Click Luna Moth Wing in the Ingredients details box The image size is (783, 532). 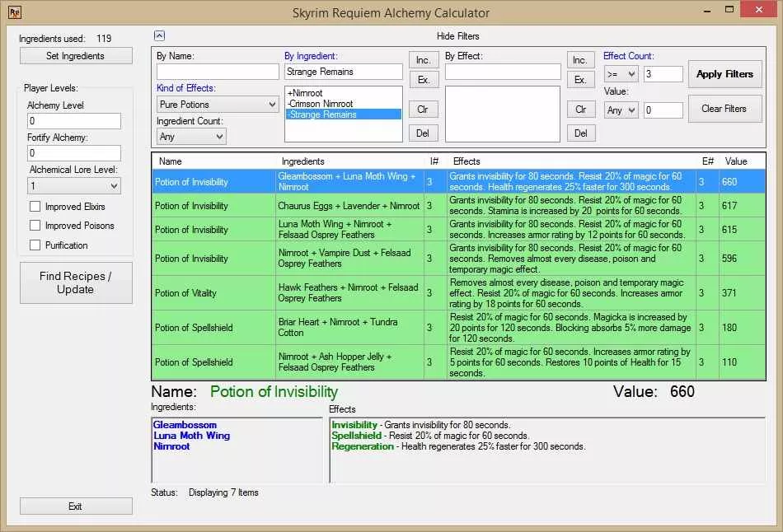tap(192, 435)
